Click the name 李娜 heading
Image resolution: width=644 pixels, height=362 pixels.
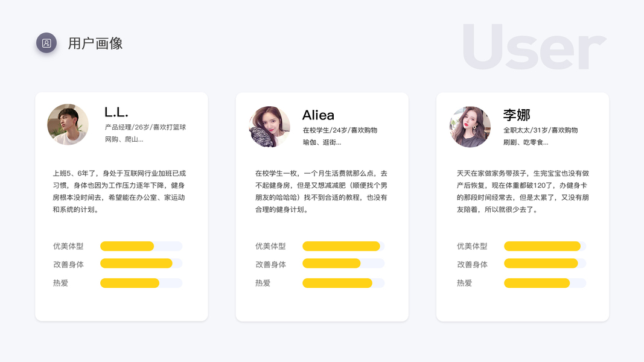coord(516,115)
